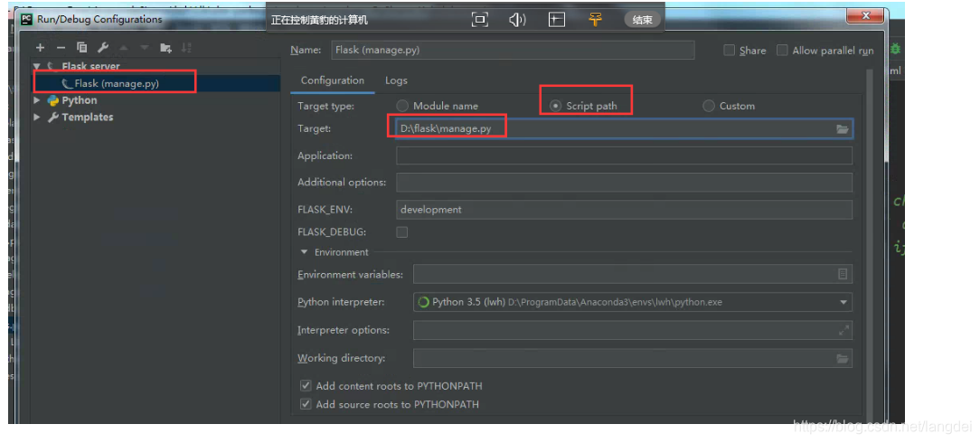Enable the Share checkbox

[730, 51]
